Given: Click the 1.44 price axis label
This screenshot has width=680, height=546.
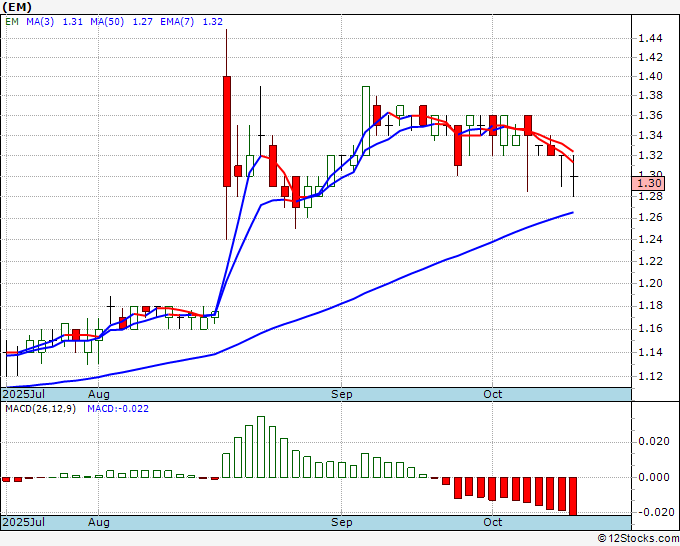Looking at the screenshot, I should [650, 39].
